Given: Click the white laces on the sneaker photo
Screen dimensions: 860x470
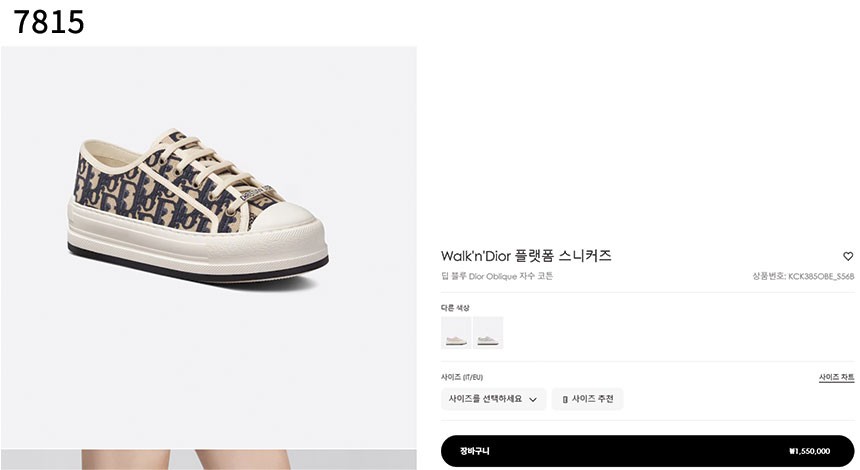Looking at the screenshot, I should [x=206, y=165].
